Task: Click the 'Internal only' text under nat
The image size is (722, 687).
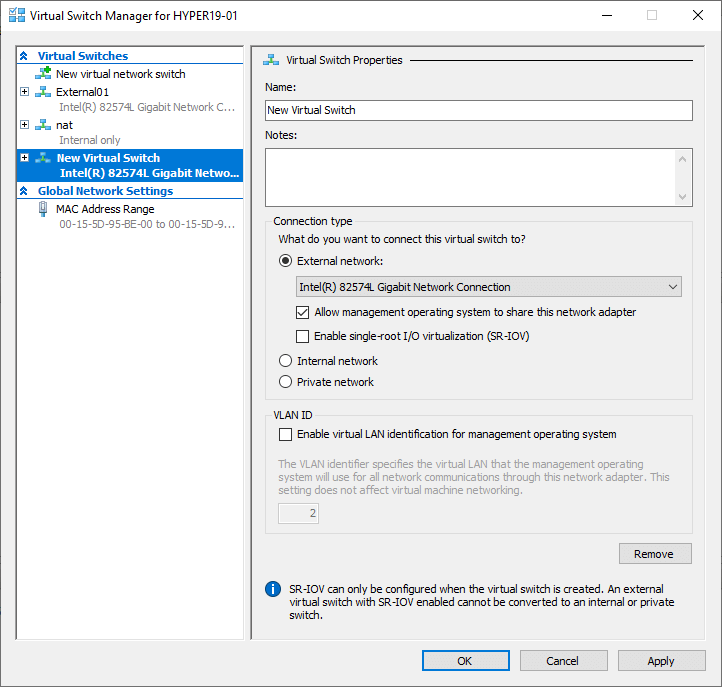Action: [x=90, y=140]
